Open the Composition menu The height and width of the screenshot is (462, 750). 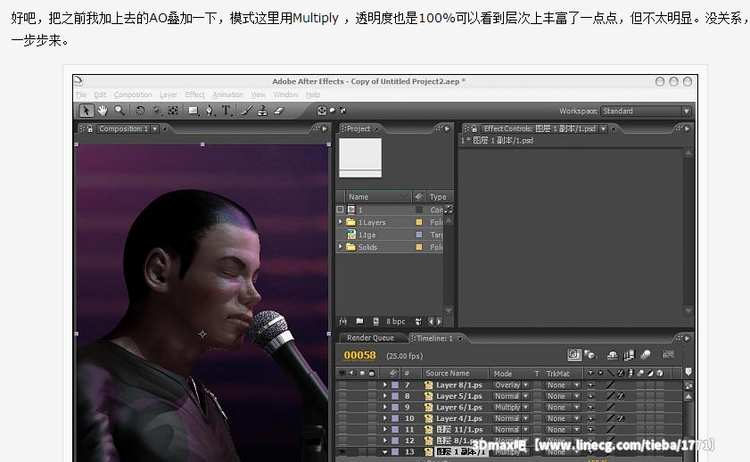point(132,95)
